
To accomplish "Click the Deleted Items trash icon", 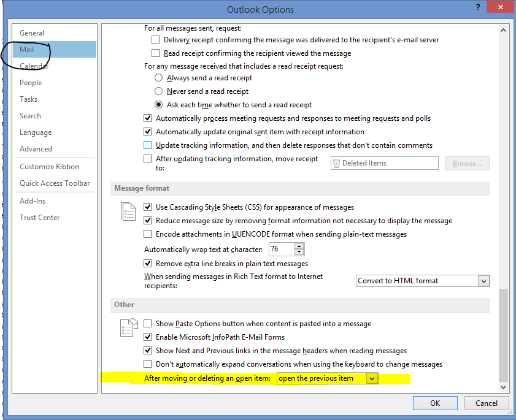I will click(x=336, y=163).
